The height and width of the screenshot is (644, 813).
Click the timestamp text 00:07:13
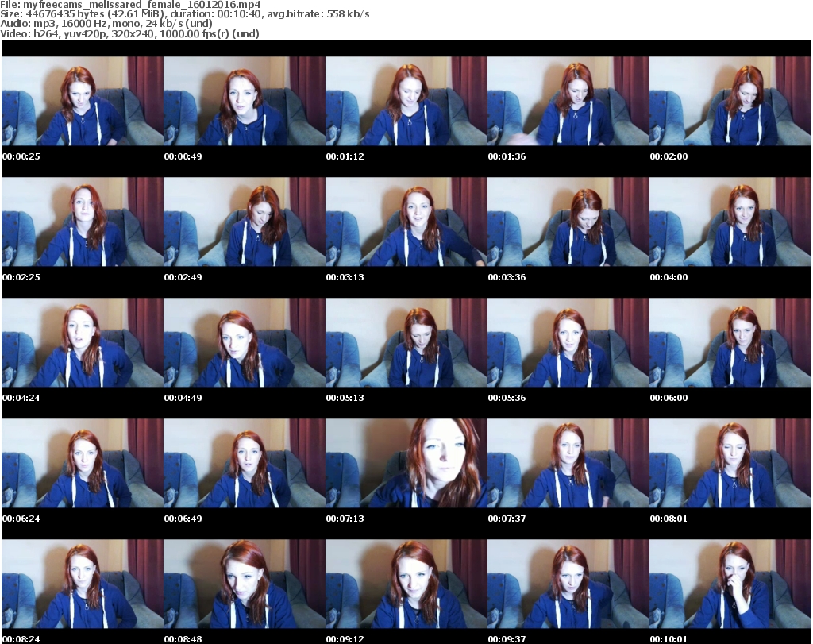[345, 519]
